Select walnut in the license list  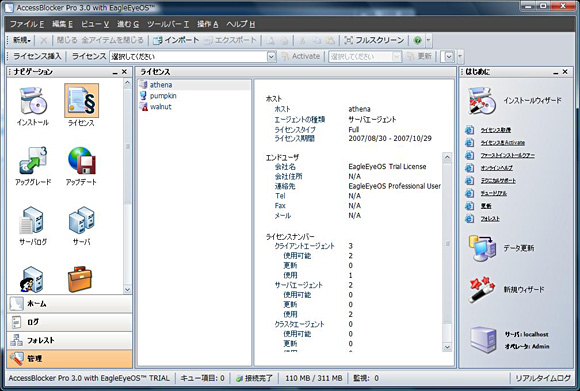194,107
